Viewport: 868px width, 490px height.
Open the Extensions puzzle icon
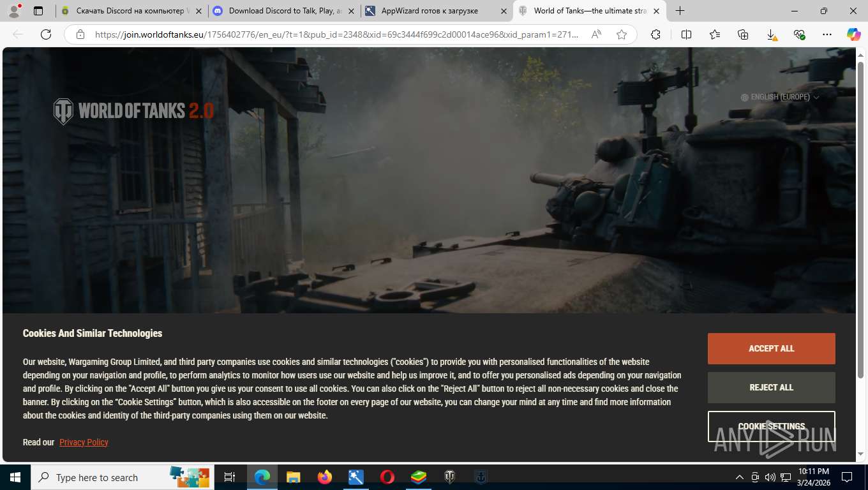(655, 34)
